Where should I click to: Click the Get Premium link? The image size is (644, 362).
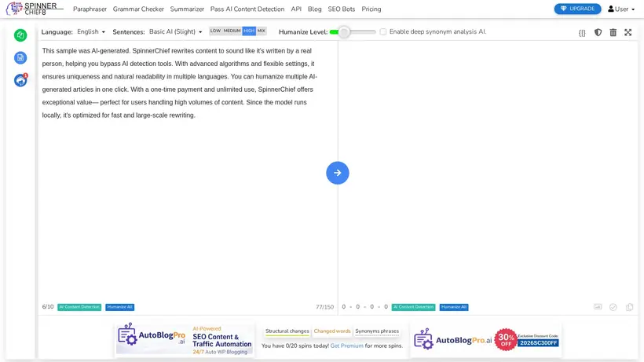tap(346, 346)
